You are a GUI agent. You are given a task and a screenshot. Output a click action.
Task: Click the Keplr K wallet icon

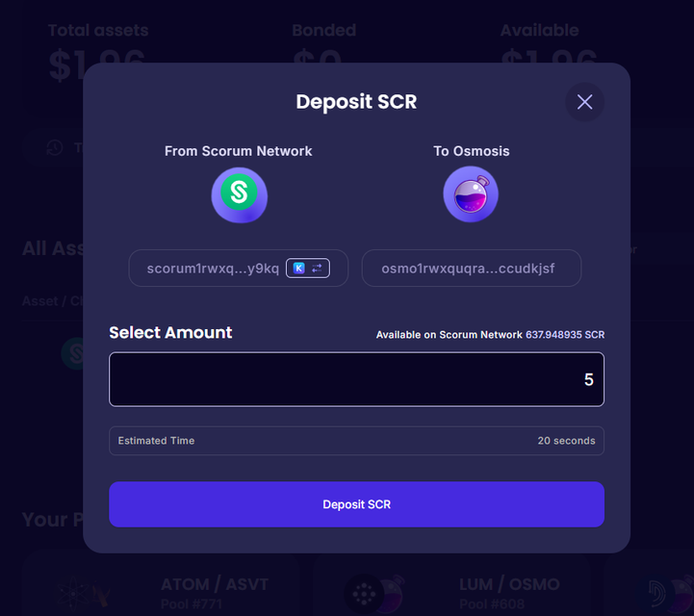pyautogui.click(x=299, y=269)
